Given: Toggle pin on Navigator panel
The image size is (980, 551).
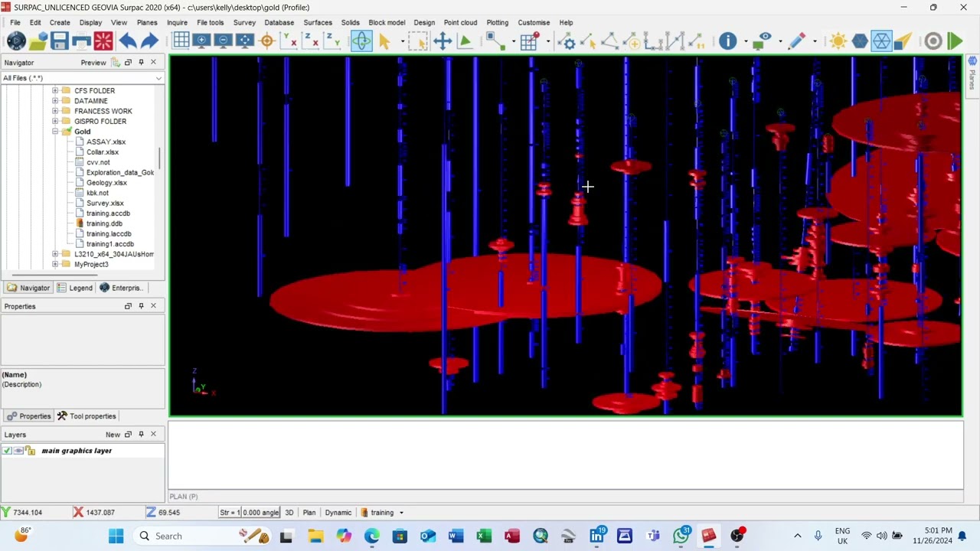Looking at the screenshot, I should pos(141,63).
